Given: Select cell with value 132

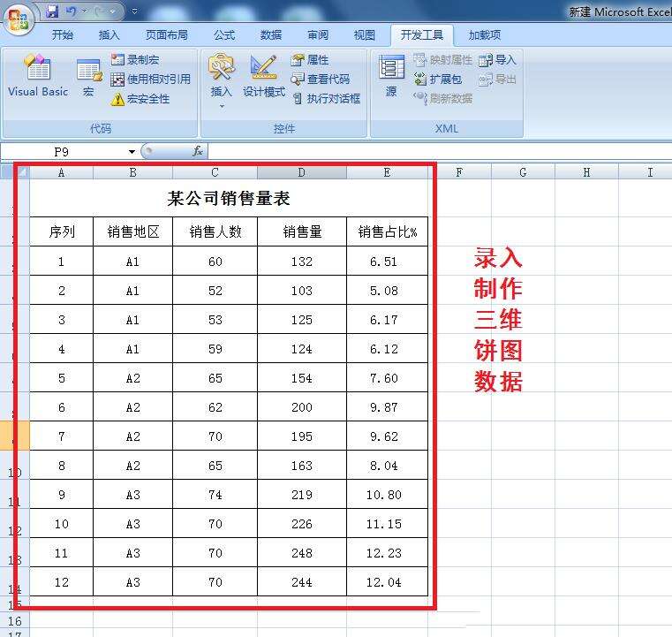Looking at the screenshot, I should (x=302, y=261).
